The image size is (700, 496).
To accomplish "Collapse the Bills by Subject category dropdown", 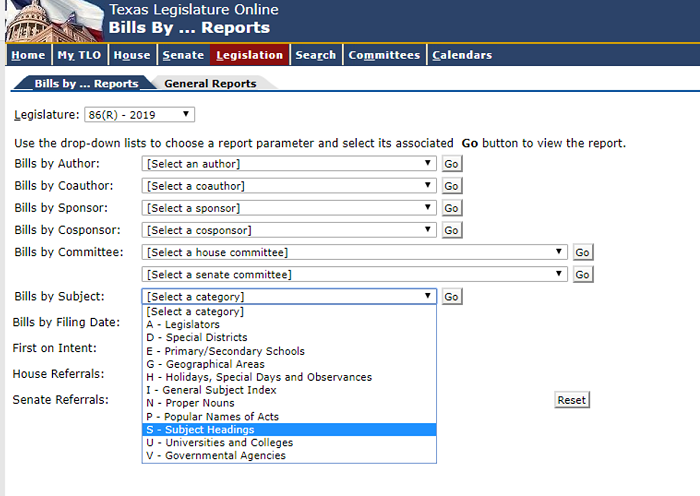I will click(289, 296).
